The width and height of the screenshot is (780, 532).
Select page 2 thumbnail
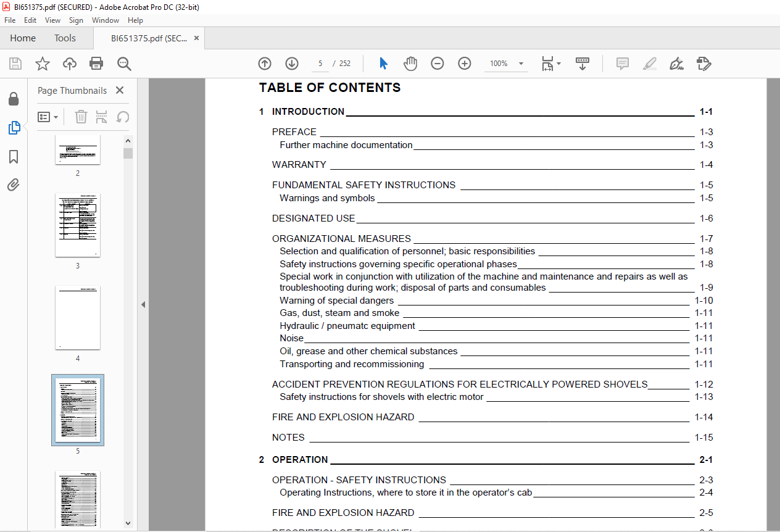pos(78,149)
